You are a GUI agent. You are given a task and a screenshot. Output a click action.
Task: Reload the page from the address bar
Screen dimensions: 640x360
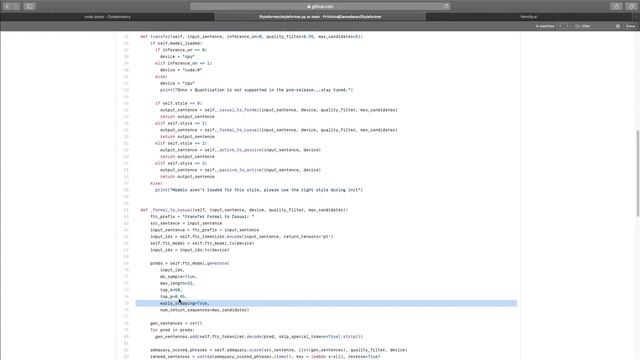pos(446,6)
